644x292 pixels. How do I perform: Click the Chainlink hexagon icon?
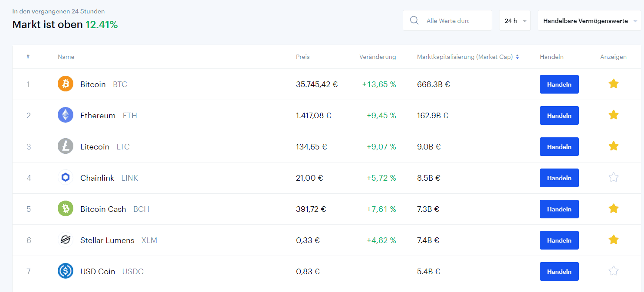tap(66, 178)
